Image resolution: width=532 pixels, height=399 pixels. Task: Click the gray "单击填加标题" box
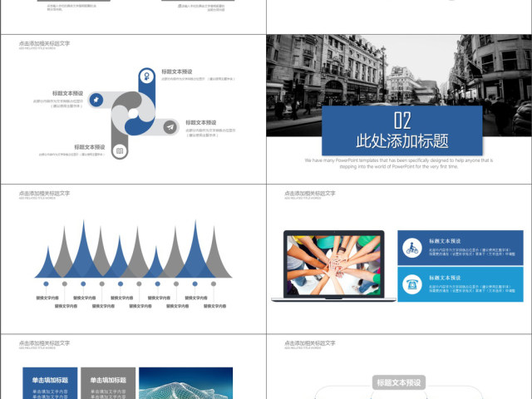pyautogui.click(x=108, y=383)
